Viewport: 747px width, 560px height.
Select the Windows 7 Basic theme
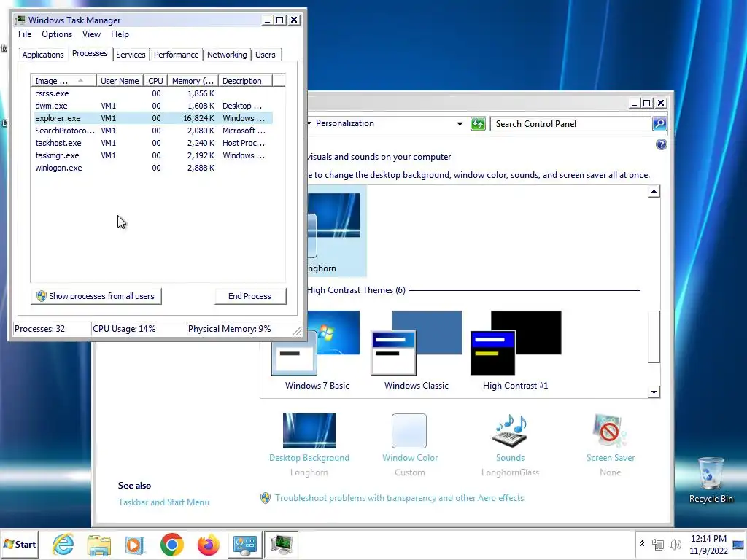pyautogui.click(x=317, y=351)
